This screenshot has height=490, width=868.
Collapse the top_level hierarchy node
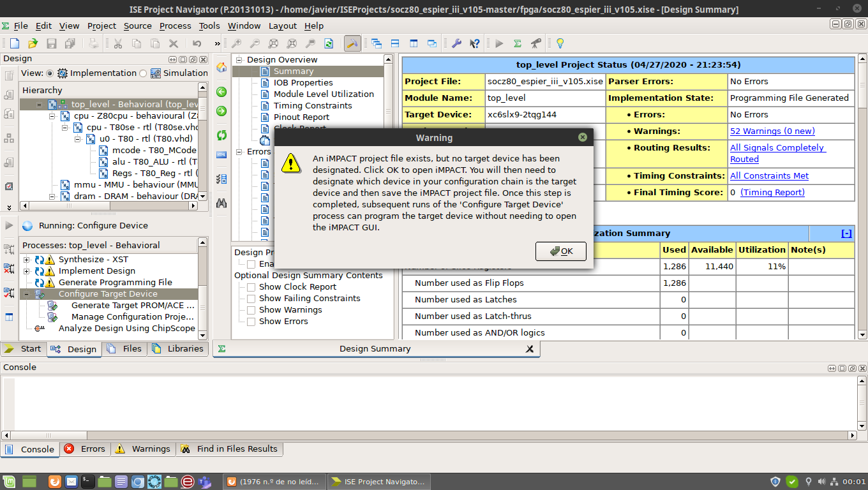point(40,105)
